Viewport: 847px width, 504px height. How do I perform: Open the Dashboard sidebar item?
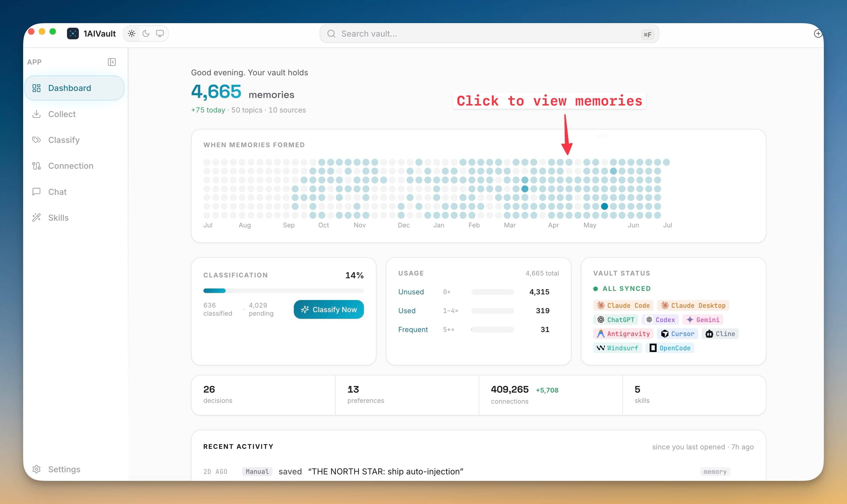coord(74,88)
